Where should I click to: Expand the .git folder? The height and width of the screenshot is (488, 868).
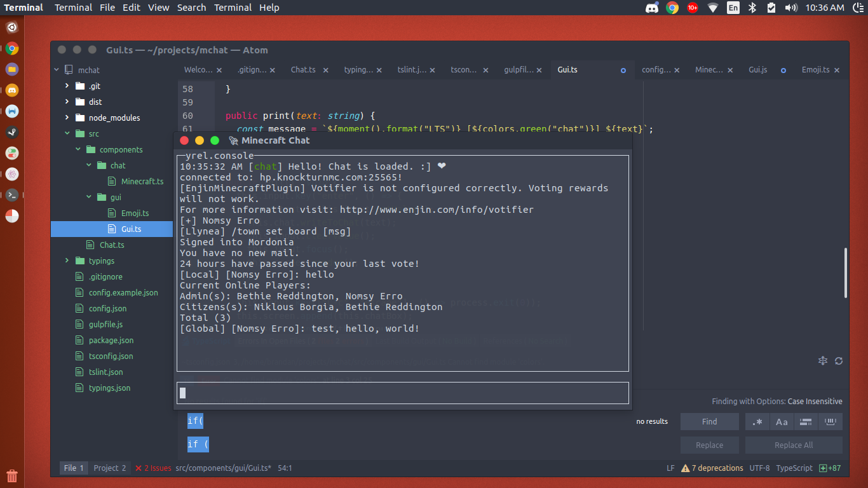(67, 86)
